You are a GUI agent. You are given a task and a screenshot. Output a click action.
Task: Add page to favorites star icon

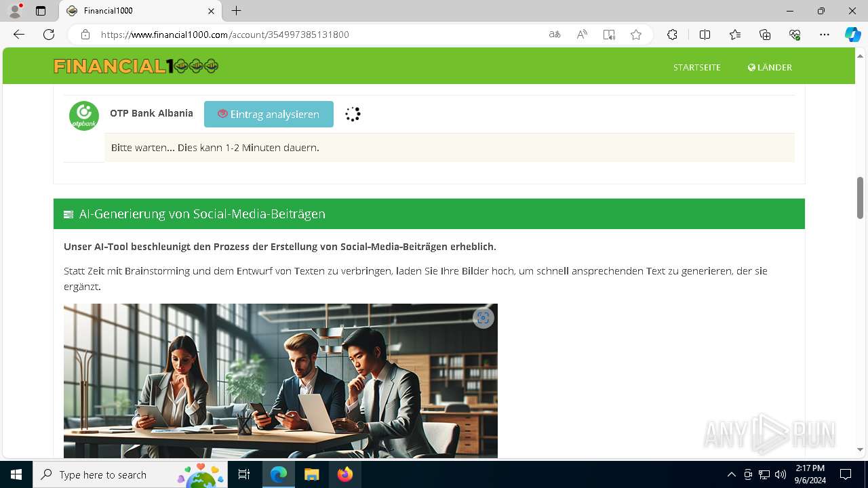click(x=636, y=35)
